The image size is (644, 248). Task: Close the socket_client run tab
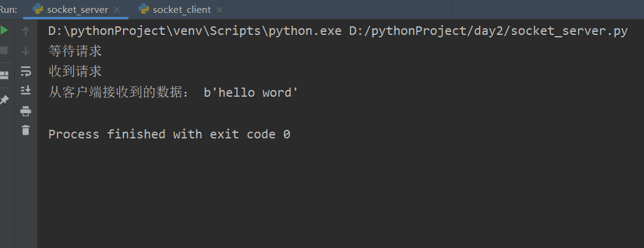[220, 10]
